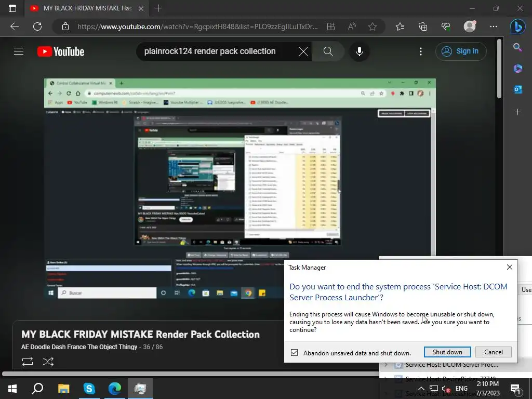Switch ENG input language indicator

tap(461, 389)
